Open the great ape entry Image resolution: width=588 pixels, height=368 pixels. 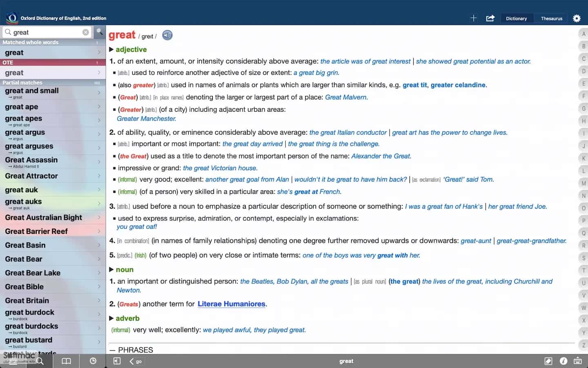coord(53,107)
